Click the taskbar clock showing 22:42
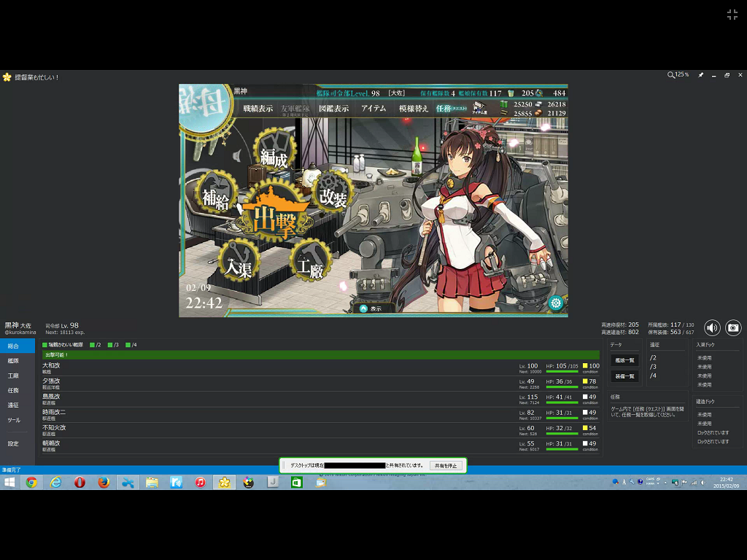 [x=726, y=483]
